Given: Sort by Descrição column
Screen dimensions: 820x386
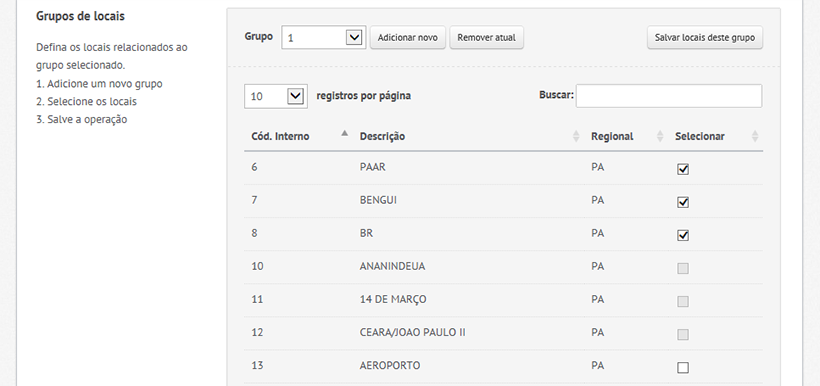Looking at the screenshot, I should [x=468, y=136].
